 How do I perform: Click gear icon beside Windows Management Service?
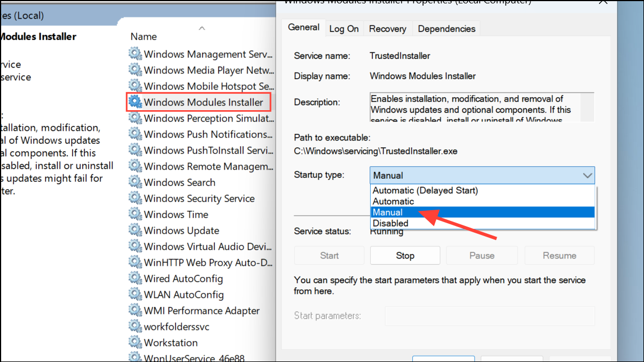tap(135, 53)
